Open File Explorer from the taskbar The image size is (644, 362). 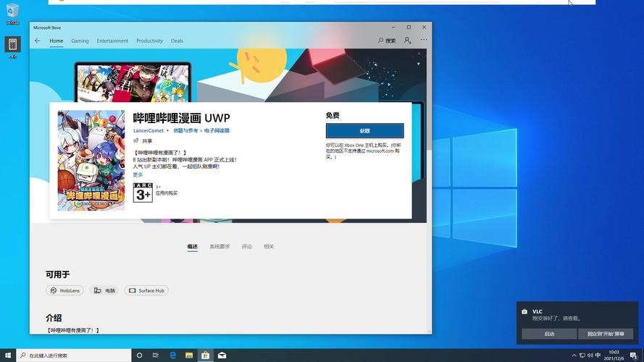[189, 355]
